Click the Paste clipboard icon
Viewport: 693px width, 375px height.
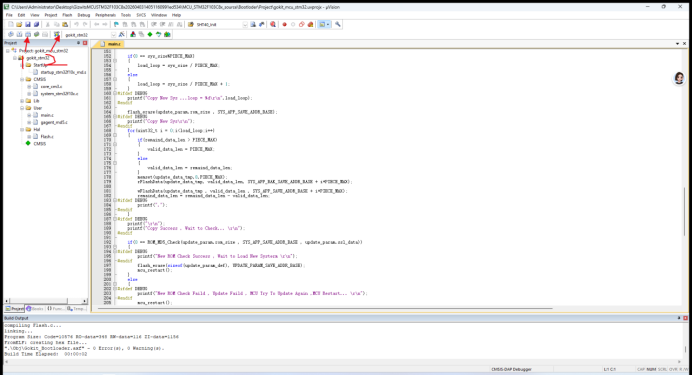point(65,25)
